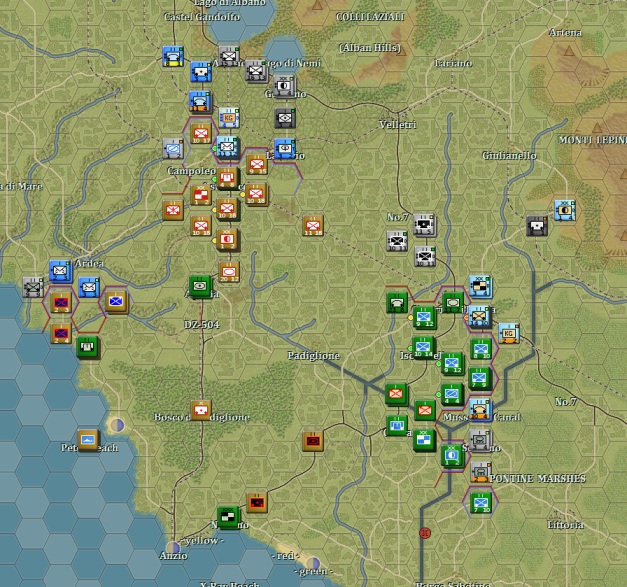Click the Anzio town label
The height and width of the screenshot is (587, 627).
pos(173,555)
